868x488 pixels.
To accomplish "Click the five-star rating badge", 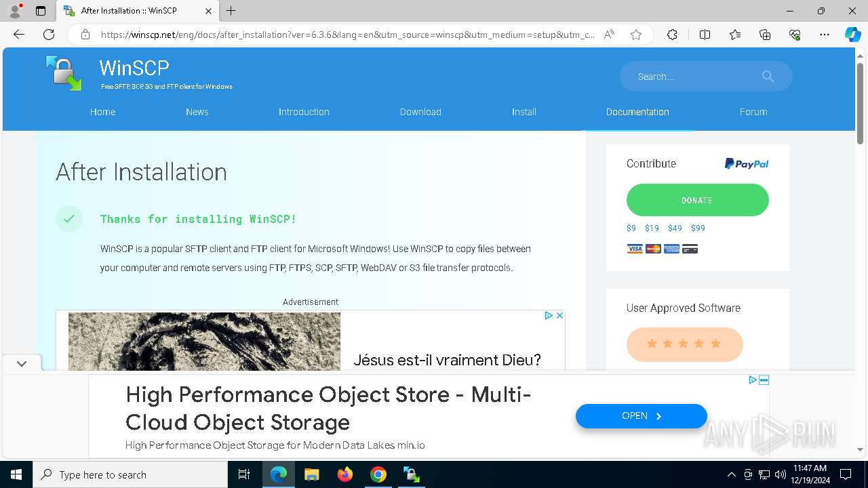I will point(685,344).
